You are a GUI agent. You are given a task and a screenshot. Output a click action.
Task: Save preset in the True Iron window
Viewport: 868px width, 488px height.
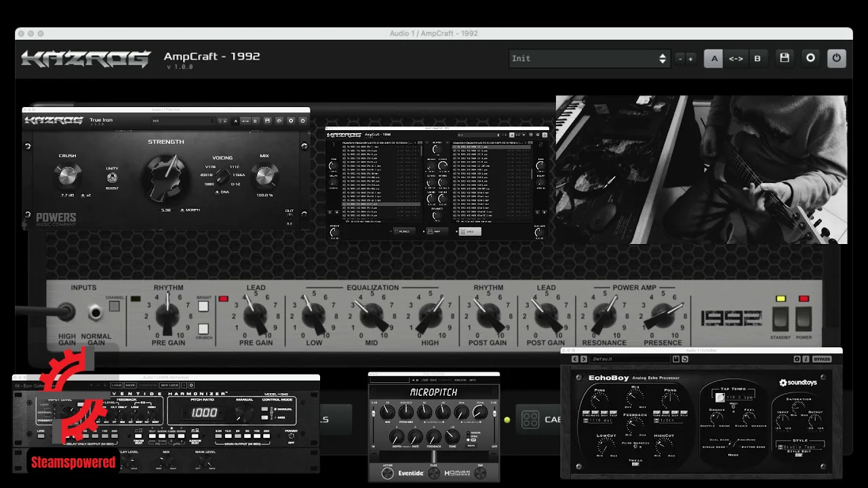(267, 121)
